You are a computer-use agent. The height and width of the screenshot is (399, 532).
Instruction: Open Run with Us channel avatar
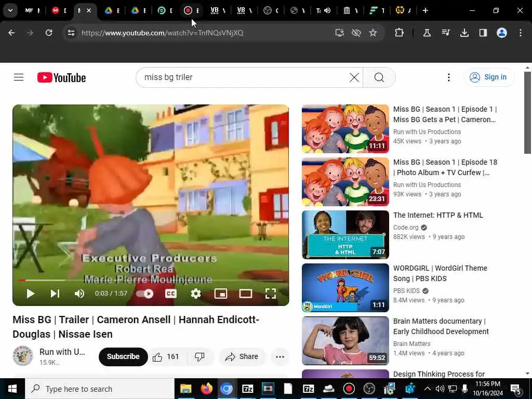coord(23,356)
